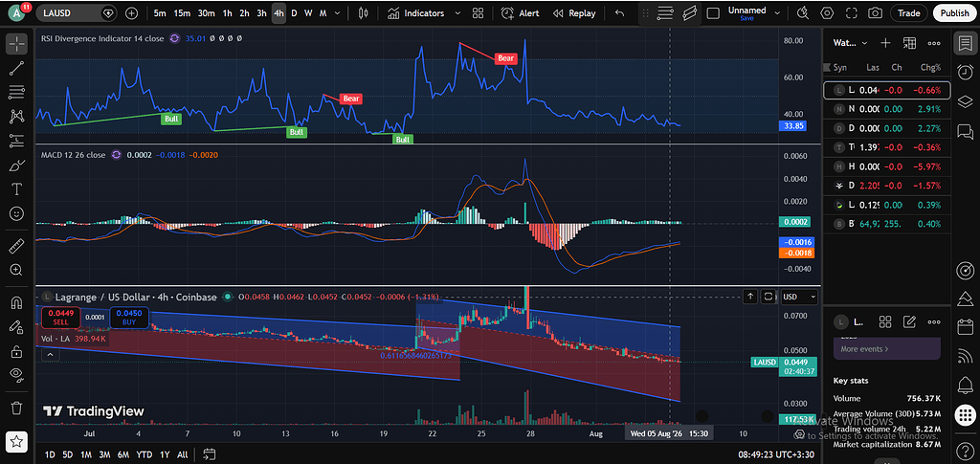Select the text annotation tool

(17, 189)
